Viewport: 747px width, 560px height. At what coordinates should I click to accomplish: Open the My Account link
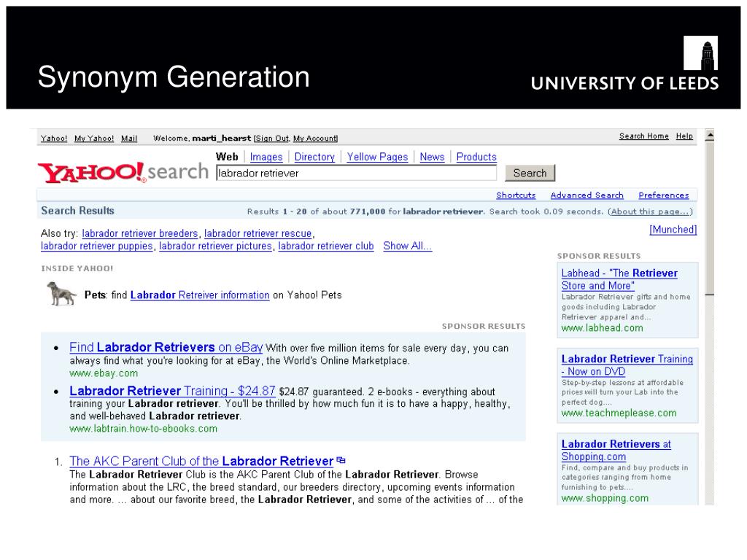point(314,138)
